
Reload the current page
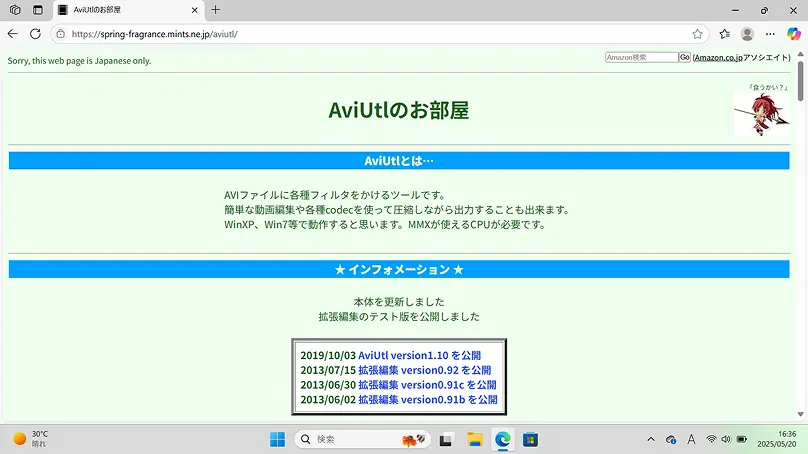click(x=35, y=34)
